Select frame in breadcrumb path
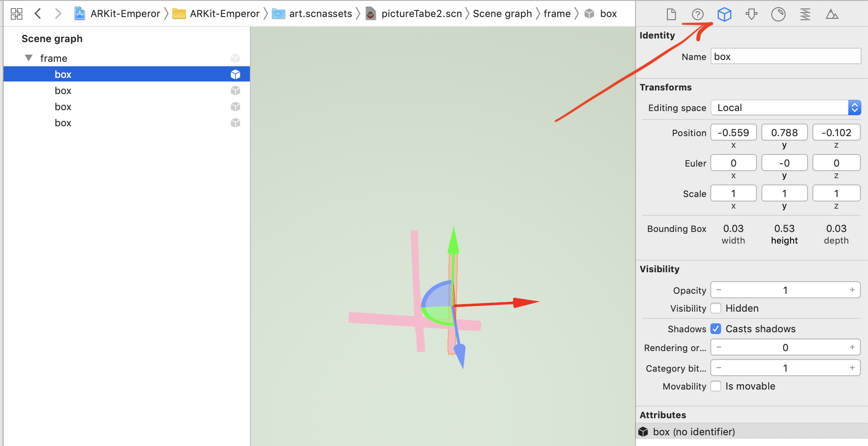Viewport: 868px width, 446px height. pyautogui.click(x=557, y=14)
